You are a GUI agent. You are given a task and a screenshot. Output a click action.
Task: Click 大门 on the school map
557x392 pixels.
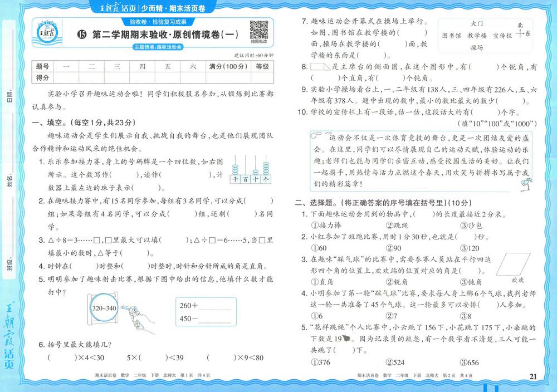pos(477,24)
